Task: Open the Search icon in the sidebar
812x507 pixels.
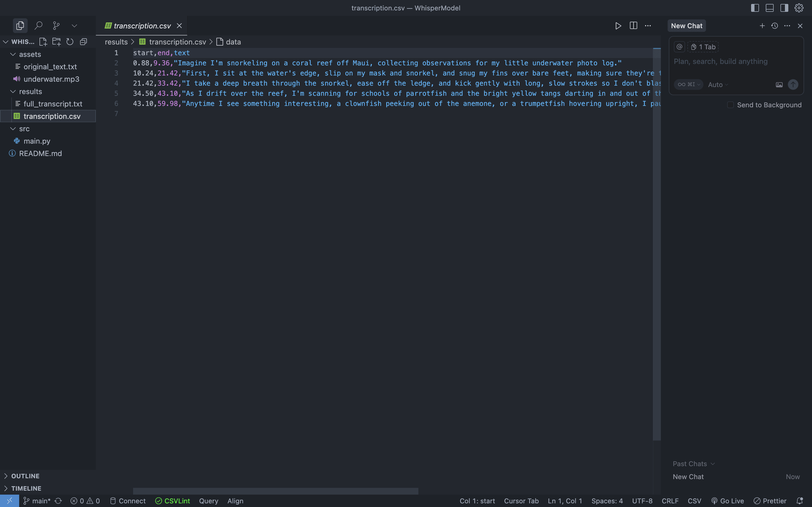Action: [x=39, y=25]
